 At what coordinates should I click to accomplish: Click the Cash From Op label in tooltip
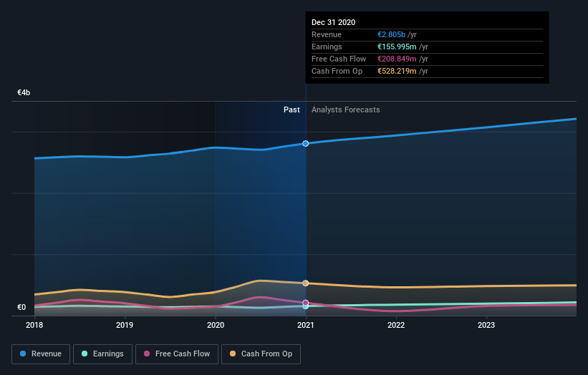337,71
